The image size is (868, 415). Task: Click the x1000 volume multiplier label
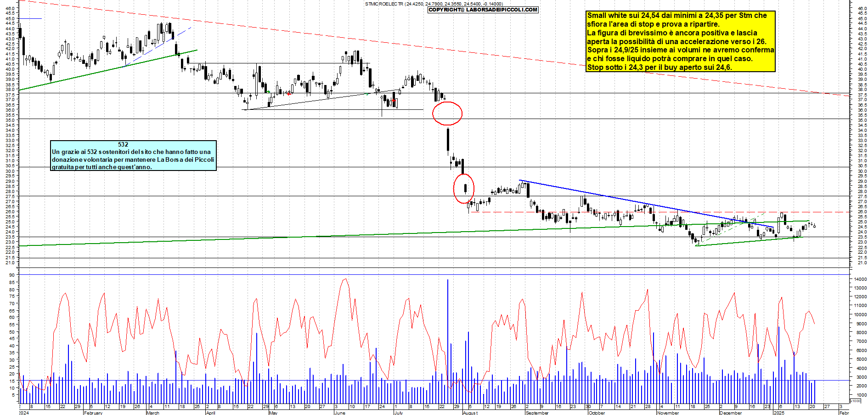coord(856,401)
